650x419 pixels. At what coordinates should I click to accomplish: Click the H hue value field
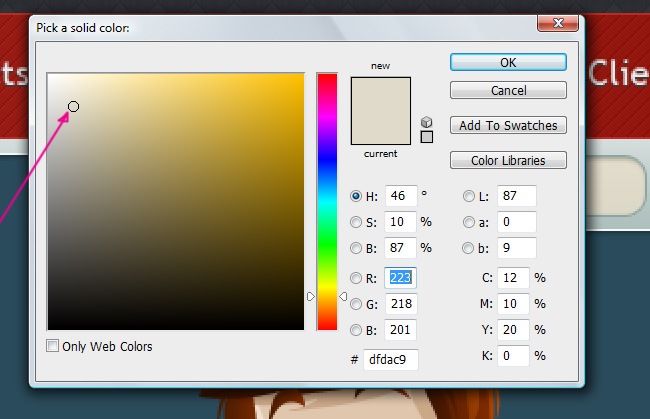400,196
